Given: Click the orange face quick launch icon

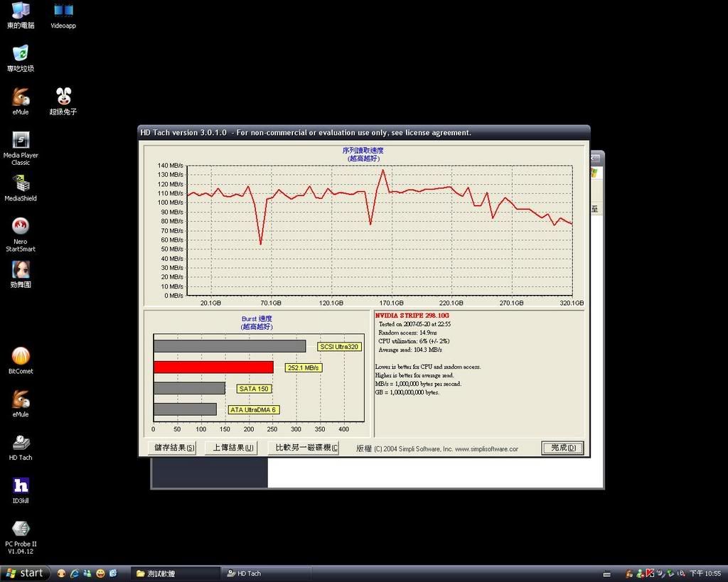Looking at the screenshot, I should [61, 573].
